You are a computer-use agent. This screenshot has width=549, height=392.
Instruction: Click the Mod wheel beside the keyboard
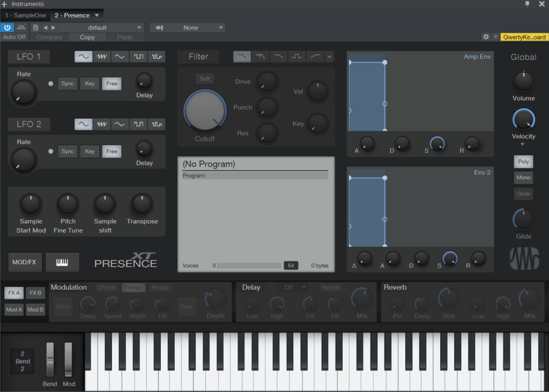pyautogui.click(x=68, y=360)
